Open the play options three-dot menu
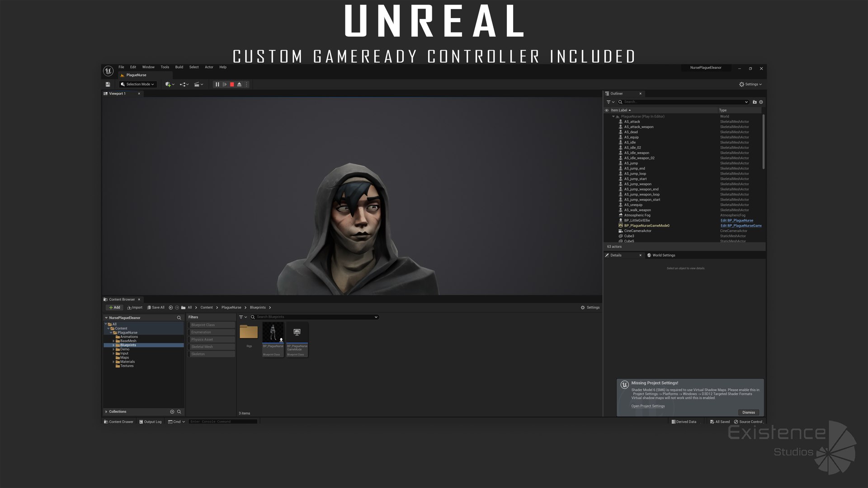This screenshot has height=488, width=868. [246, 84]
